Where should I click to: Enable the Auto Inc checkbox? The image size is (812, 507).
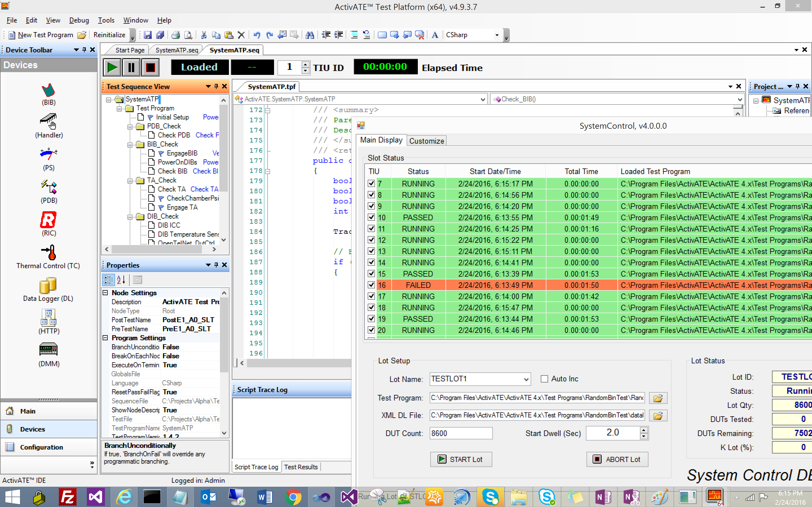(x=544, y=379)
